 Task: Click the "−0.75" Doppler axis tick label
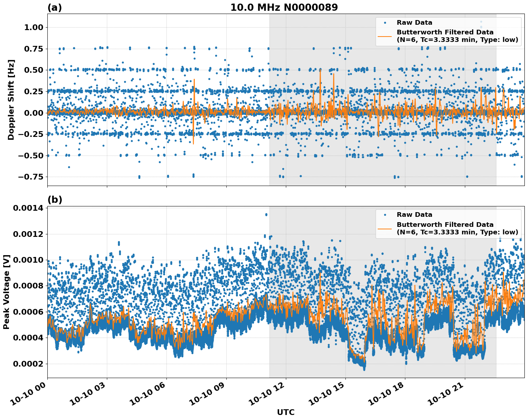point(30,177)
